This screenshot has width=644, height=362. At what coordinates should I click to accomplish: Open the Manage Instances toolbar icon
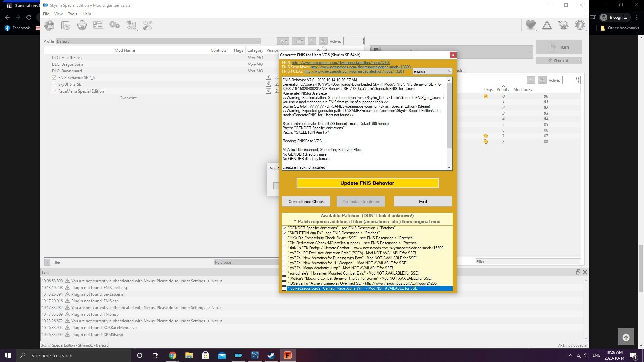(x=49, y=25)
